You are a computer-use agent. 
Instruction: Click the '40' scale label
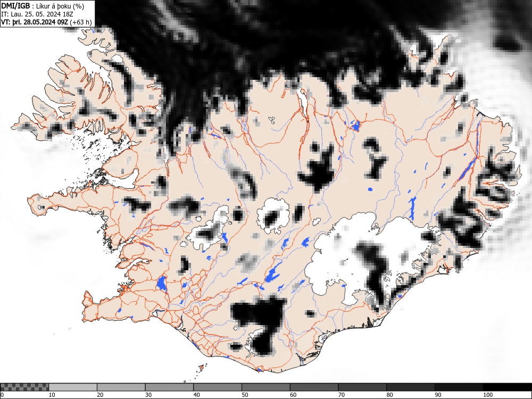tap(196, 395)
